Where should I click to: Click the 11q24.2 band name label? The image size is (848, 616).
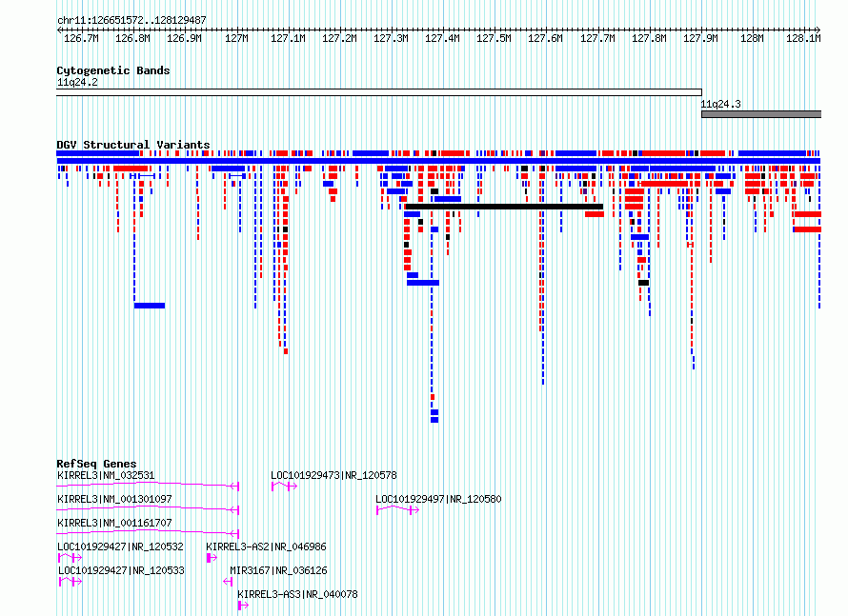click(77, 82)
